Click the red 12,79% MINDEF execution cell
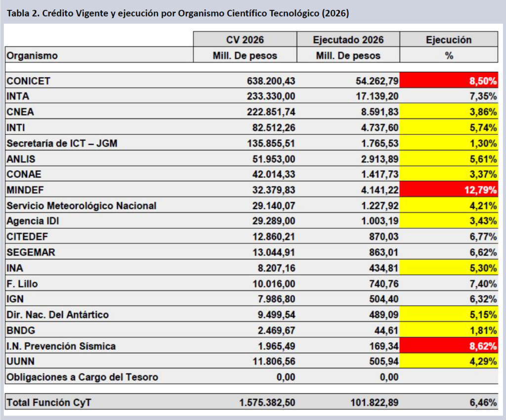This screenshot has width=506, height=420. [x=449, y=189]
